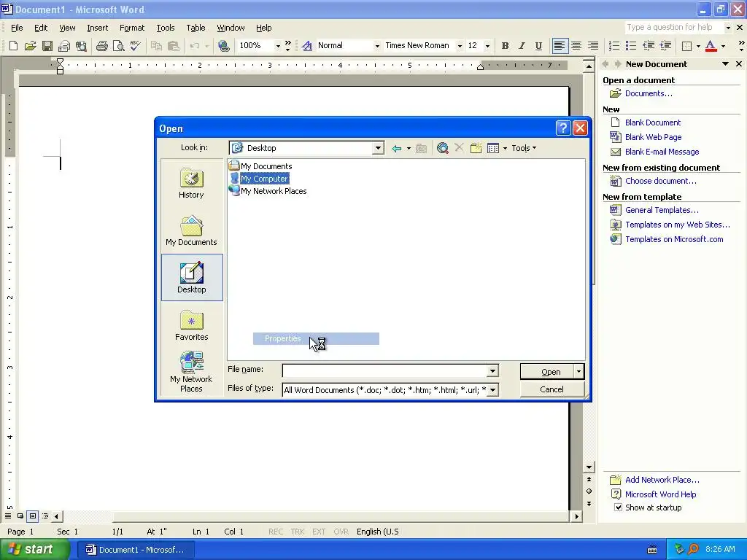The image size is (747, 560).
Task: Expand the Files of type dropdown
Action: click(x=492, y=390)
